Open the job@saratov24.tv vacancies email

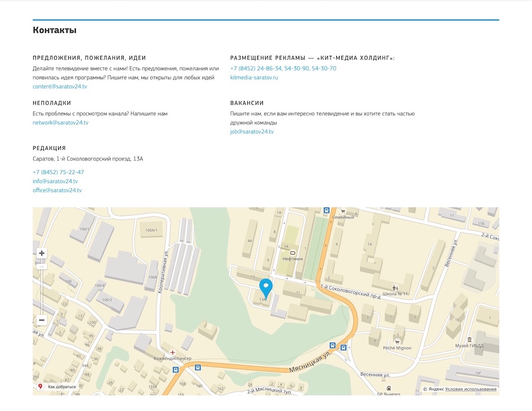pos(252,132)
